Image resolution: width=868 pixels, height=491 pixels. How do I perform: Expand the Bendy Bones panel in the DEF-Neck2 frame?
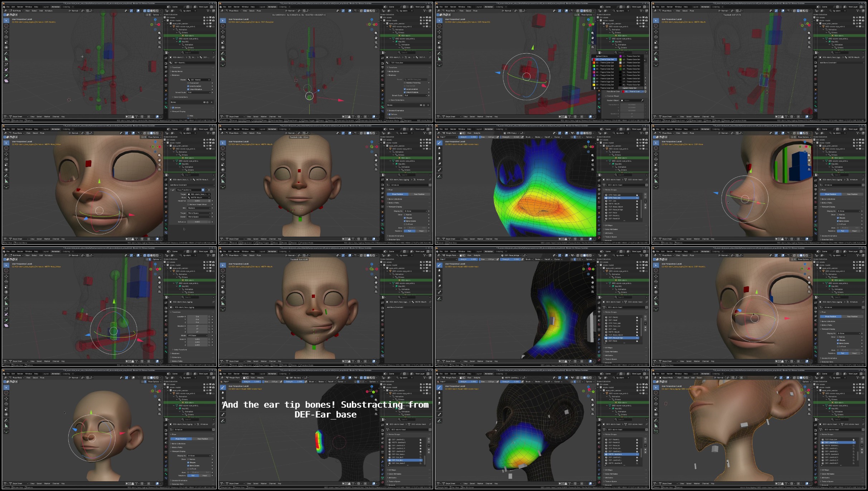[177, 72]
